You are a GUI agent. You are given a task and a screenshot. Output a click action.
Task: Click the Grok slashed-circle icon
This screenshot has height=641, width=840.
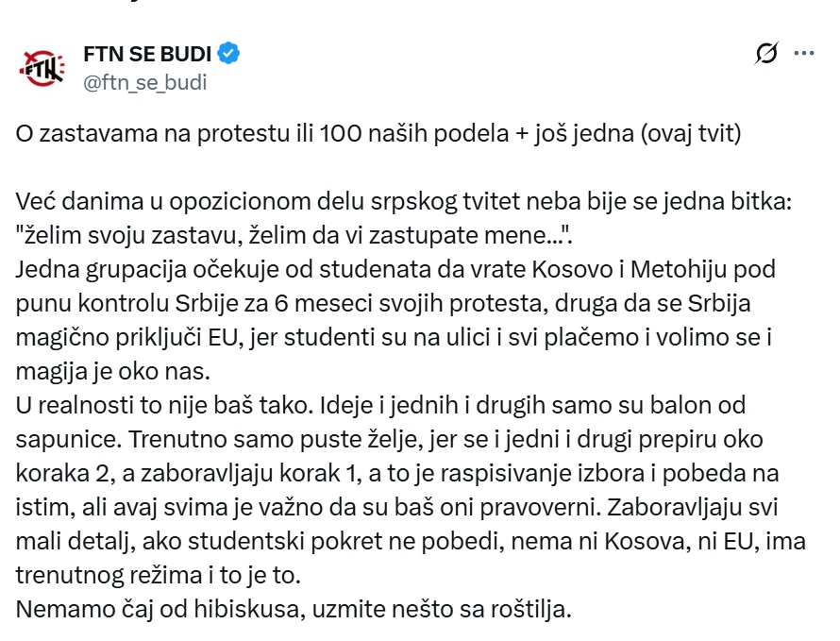(x=766, y=54)
